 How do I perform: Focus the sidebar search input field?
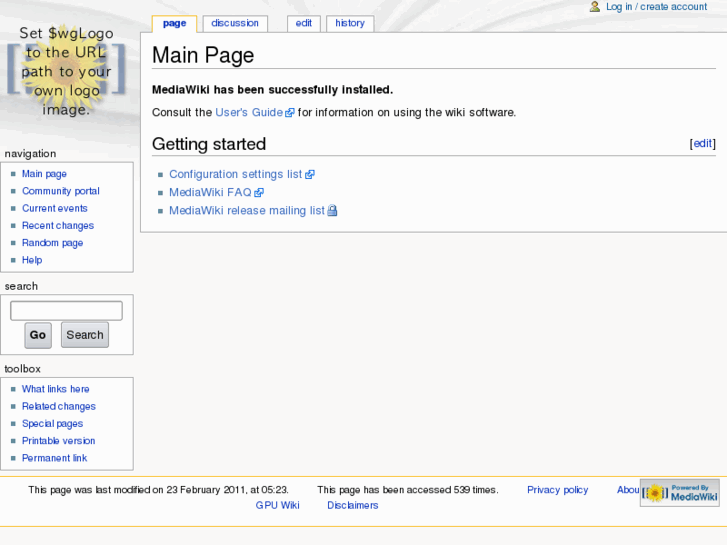click(x=66, y=311)
